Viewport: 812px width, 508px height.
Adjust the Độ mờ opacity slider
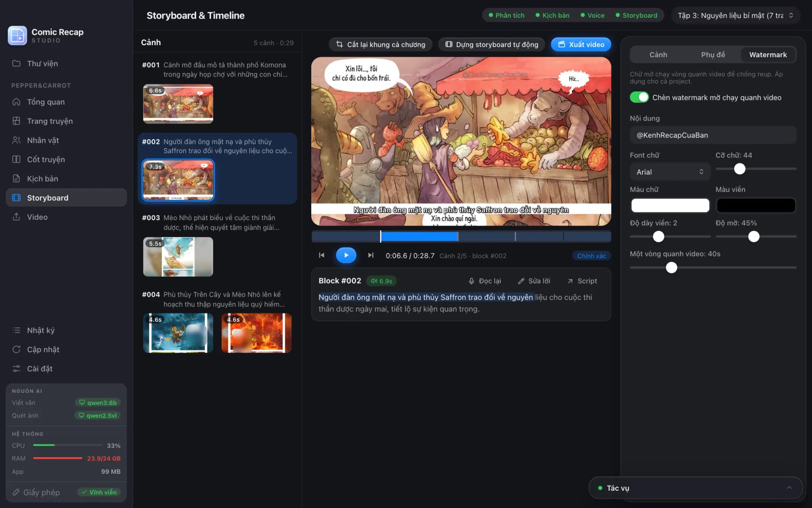pos(754,237)
